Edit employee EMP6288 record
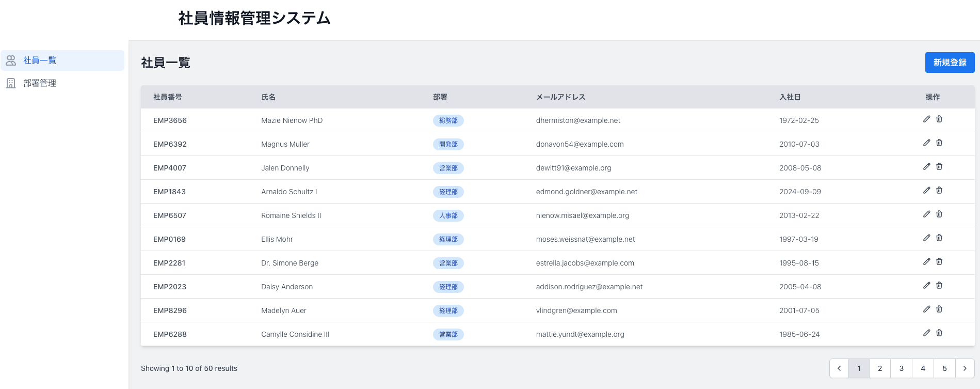This screenshot has width=980, height=389. (927, 333)
